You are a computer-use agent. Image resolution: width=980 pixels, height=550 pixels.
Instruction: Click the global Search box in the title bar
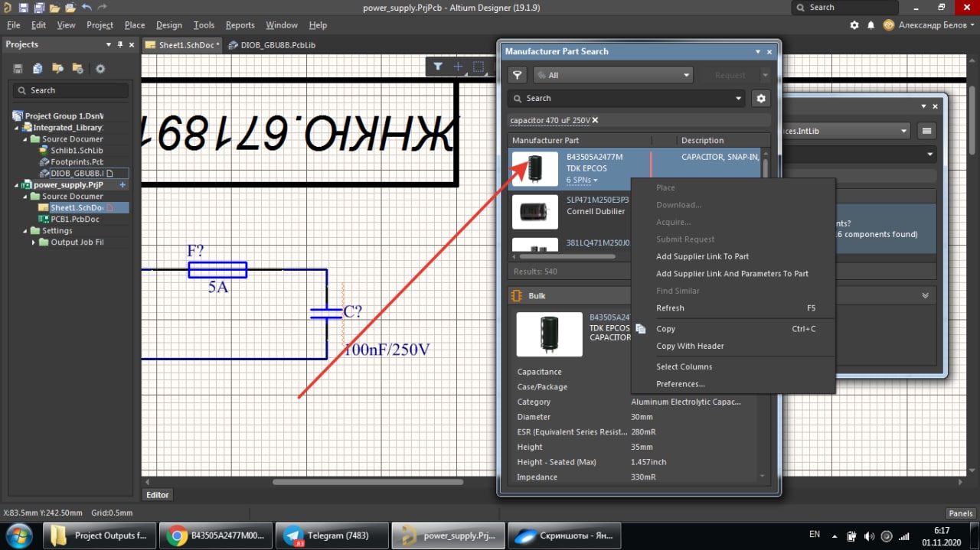coord(844,8)
